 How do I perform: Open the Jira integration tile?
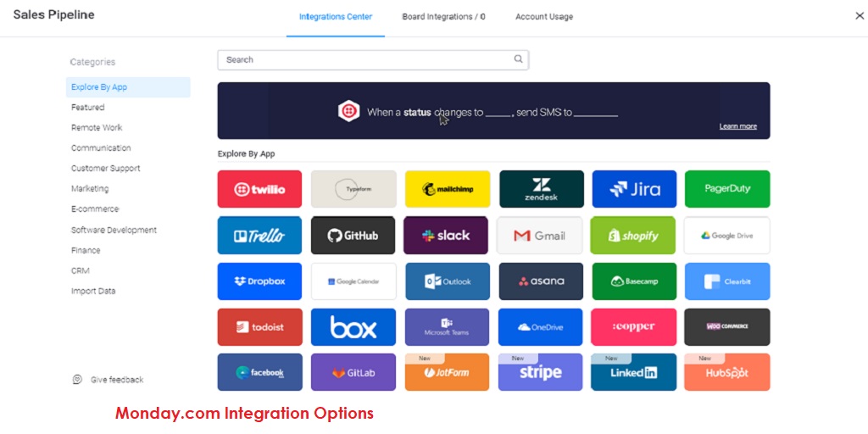click(634, 189)
